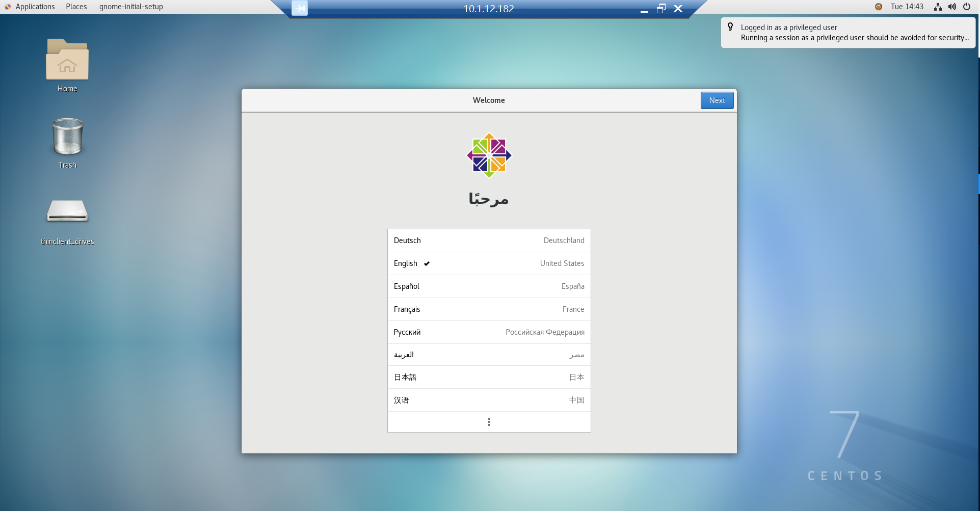The image size is (980, 511).
Task: Dismiss the privileged user notification
Action: coord(847,32)
